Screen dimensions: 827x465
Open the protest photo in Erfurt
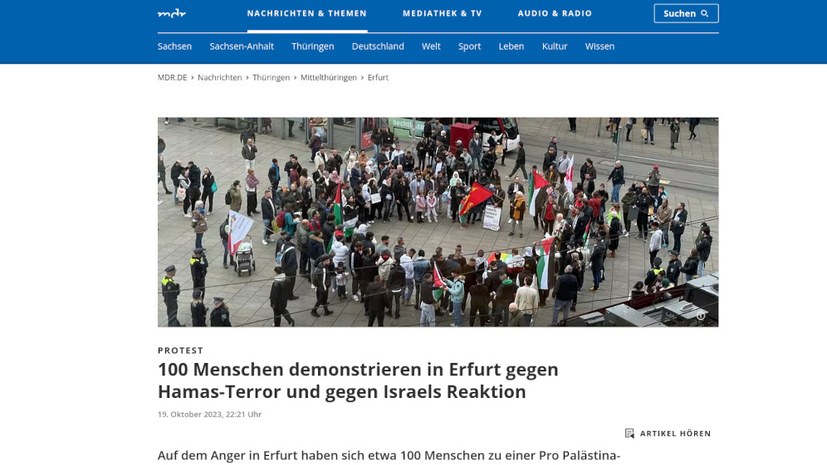coord(438,222)
